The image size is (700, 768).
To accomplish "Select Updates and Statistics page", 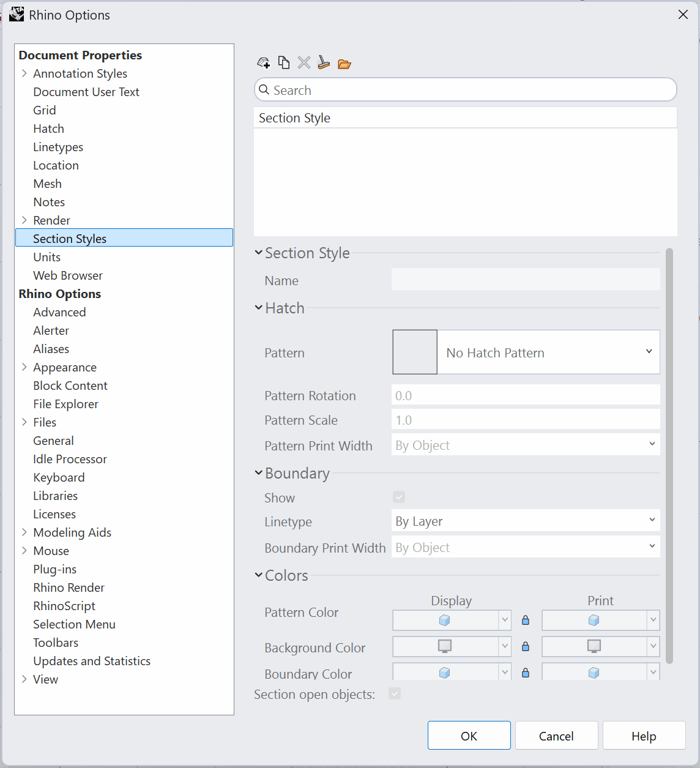I will [92, 661].
